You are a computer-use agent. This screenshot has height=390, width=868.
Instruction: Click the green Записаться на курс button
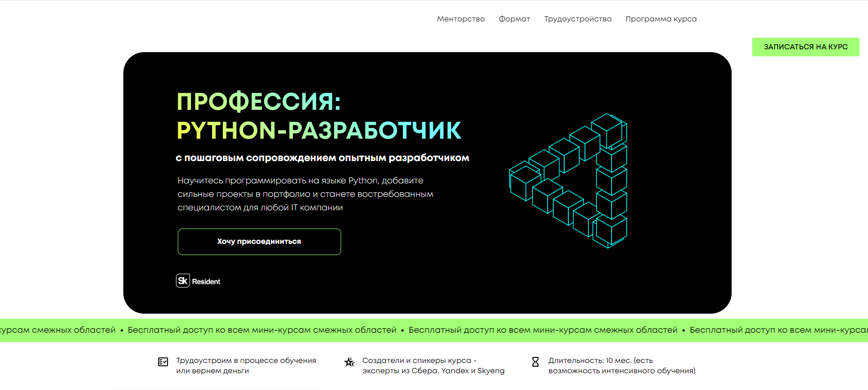806,47
